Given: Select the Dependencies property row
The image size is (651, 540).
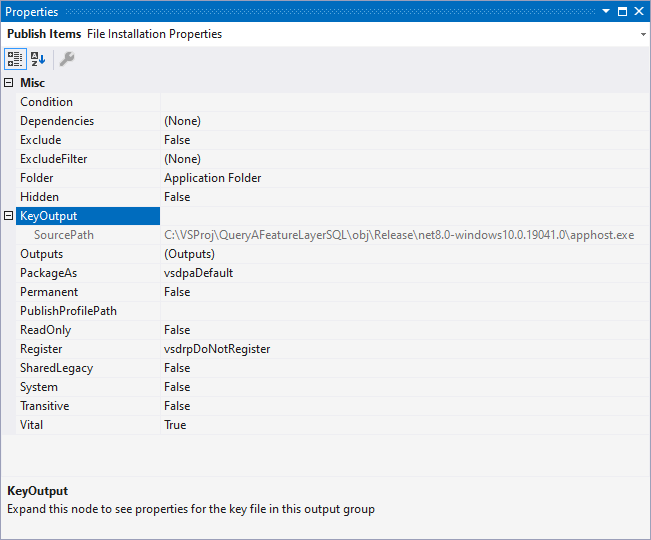Looking at the screenshot, I should click(x=57, y=121).
